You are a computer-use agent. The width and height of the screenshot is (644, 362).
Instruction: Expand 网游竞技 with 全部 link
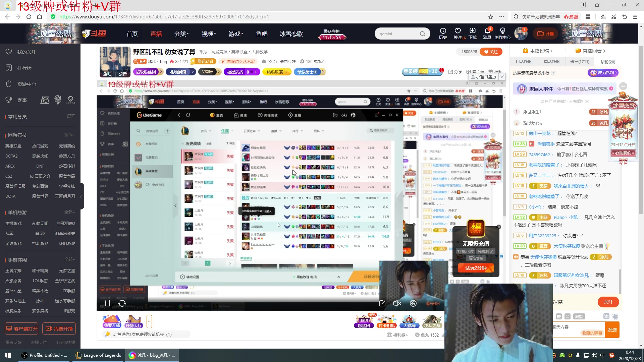click(69, 135)
